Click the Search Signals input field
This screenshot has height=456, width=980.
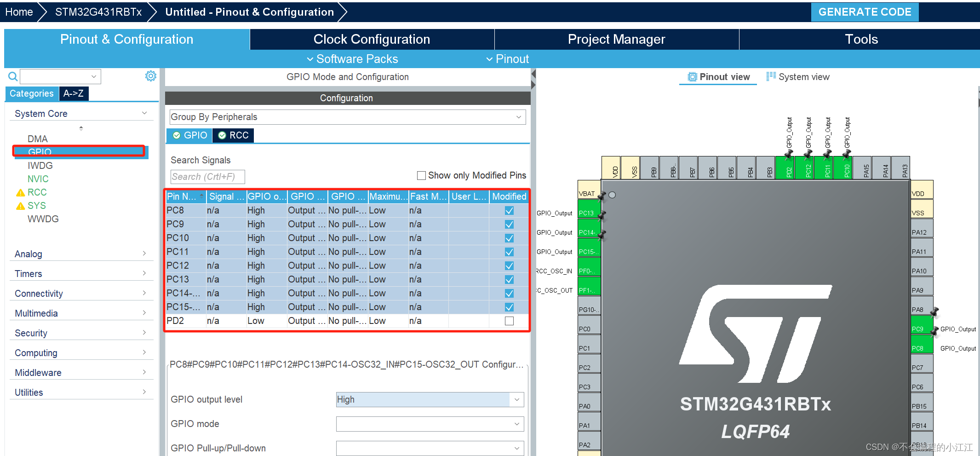208,177
